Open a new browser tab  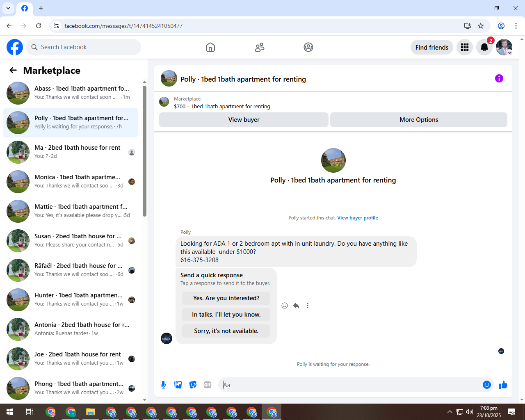[41, 8]
